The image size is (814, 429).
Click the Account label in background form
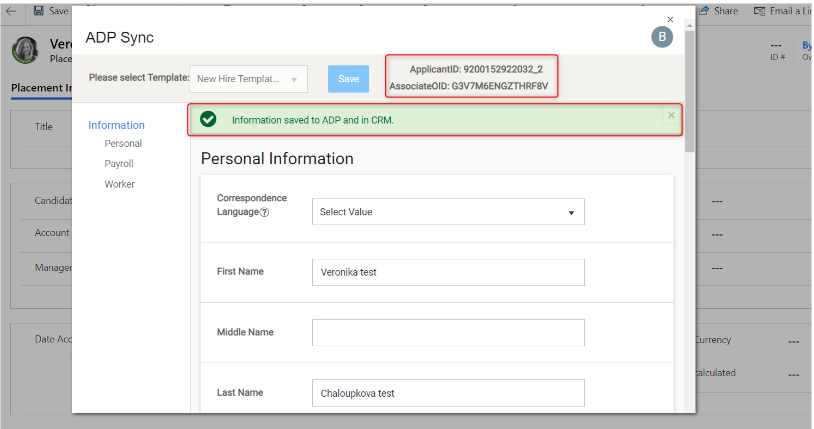(x=52, y=233)
